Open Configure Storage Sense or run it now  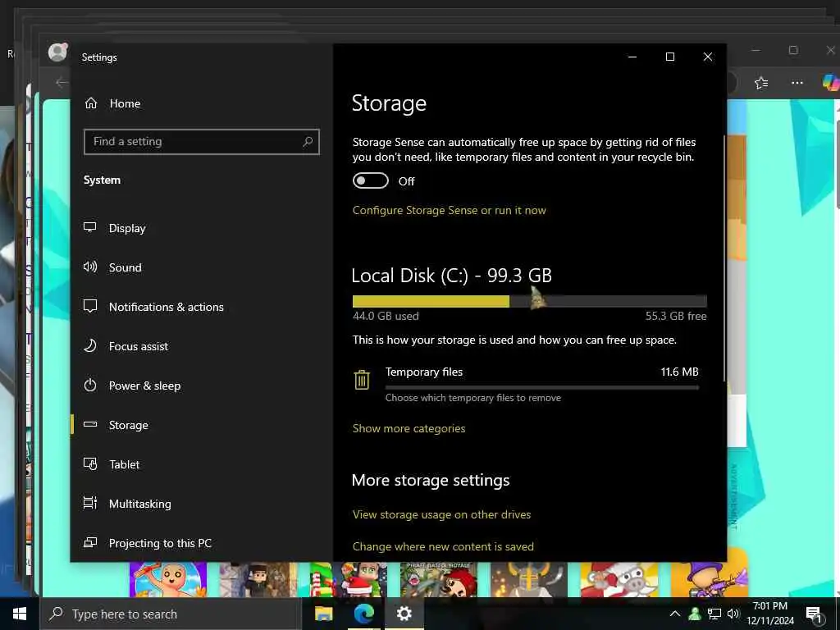pyautogui.click(x=449, y=210)
